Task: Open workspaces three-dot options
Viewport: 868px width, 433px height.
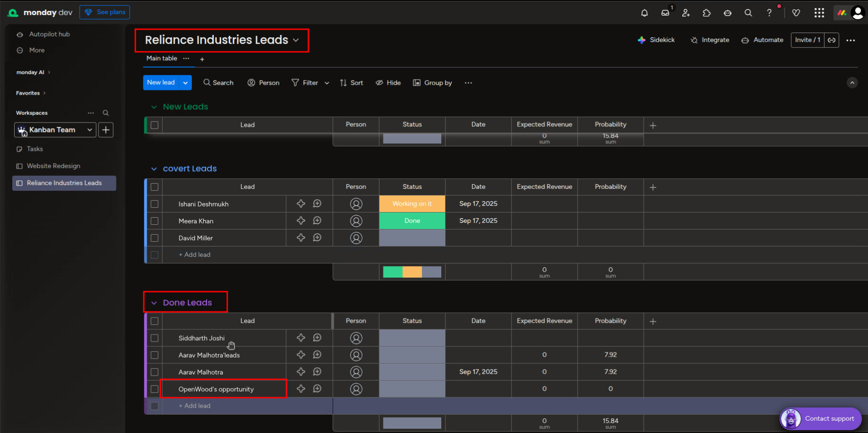Action: pyautogui.click(x=91, y=113)
